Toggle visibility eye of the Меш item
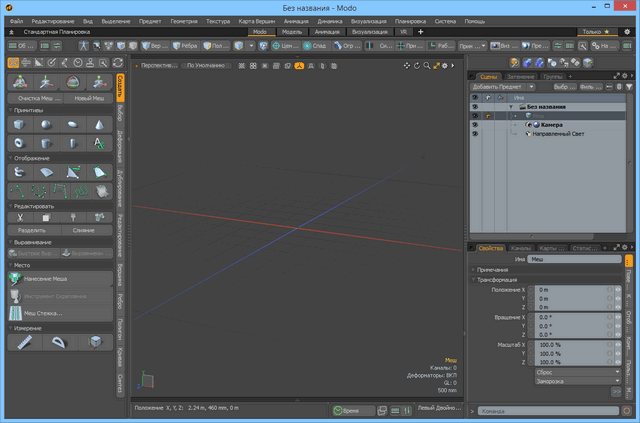640x423 pixels. [x=474, y=116]
